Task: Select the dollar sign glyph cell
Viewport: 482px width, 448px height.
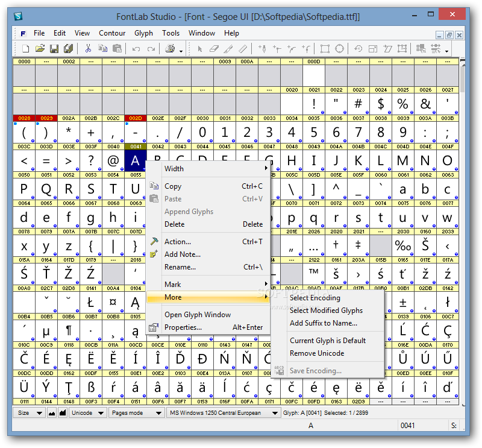Action: (x=381, y=104)
